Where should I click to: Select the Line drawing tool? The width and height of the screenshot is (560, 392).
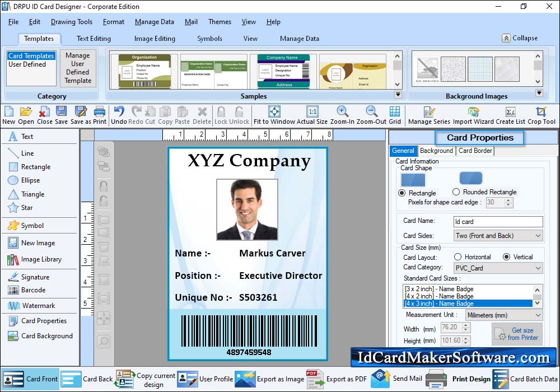click(21, 153)
